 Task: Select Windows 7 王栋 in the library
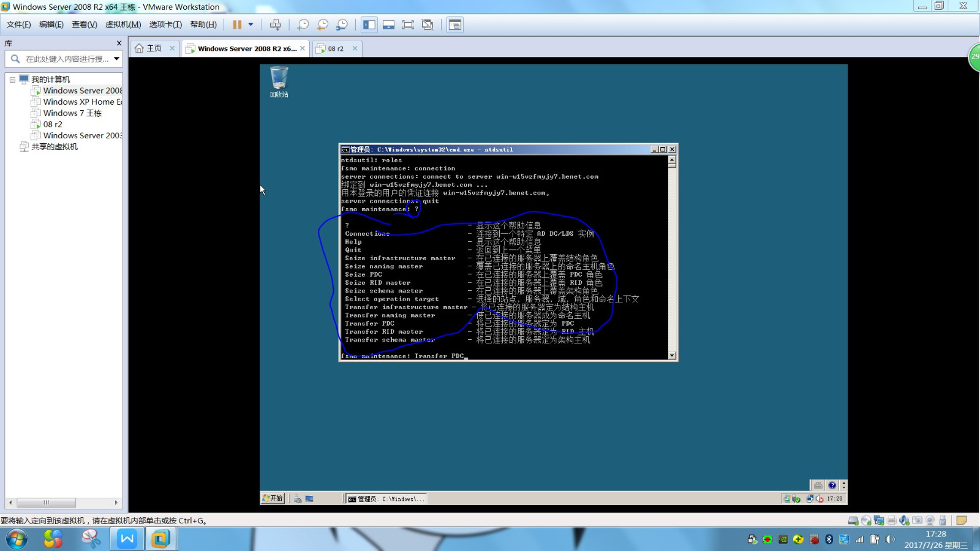[x=66, y=113]
